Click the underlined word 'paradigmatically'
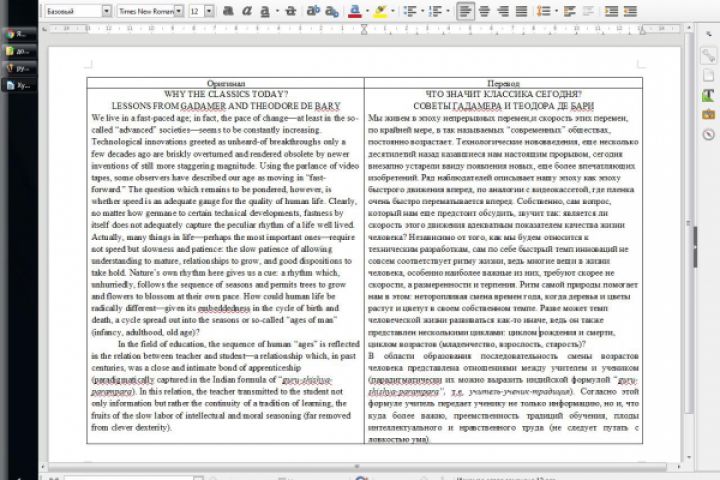 123,380
